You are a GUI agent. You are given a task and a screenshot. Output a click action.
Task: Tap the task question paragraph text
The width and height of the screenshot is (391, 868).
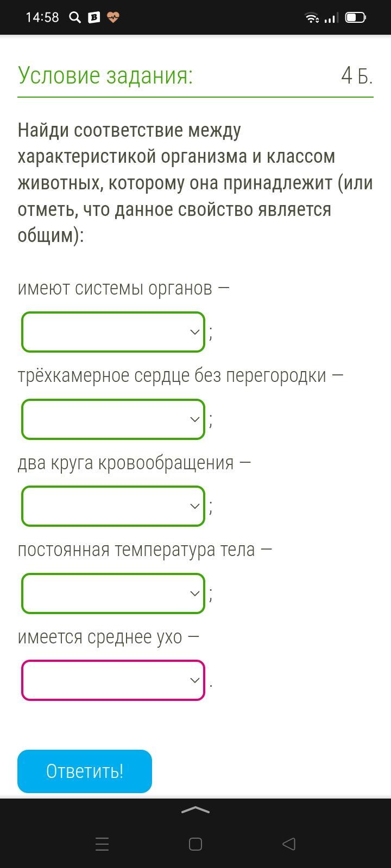pos(195,183)
